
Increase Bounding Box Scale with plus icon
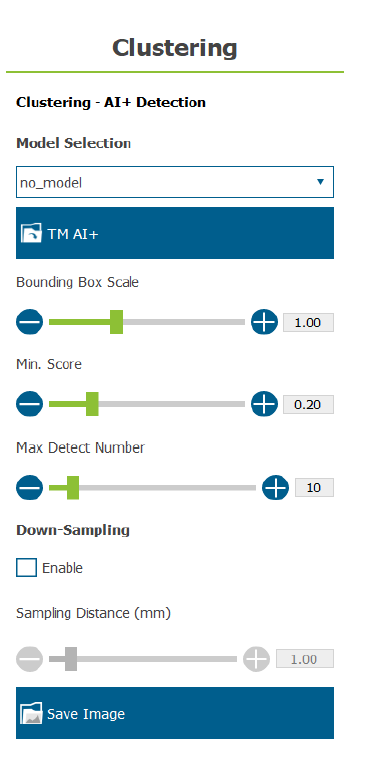pyautogui.click(x=264, y=322)
